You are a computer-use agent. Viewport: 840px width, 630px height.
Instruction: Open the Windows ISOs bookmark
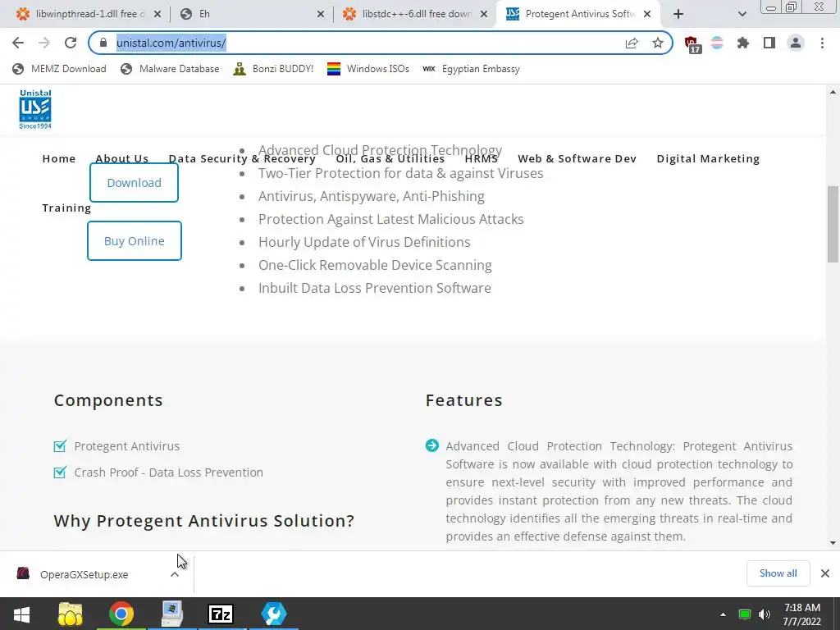pos(368,69)
